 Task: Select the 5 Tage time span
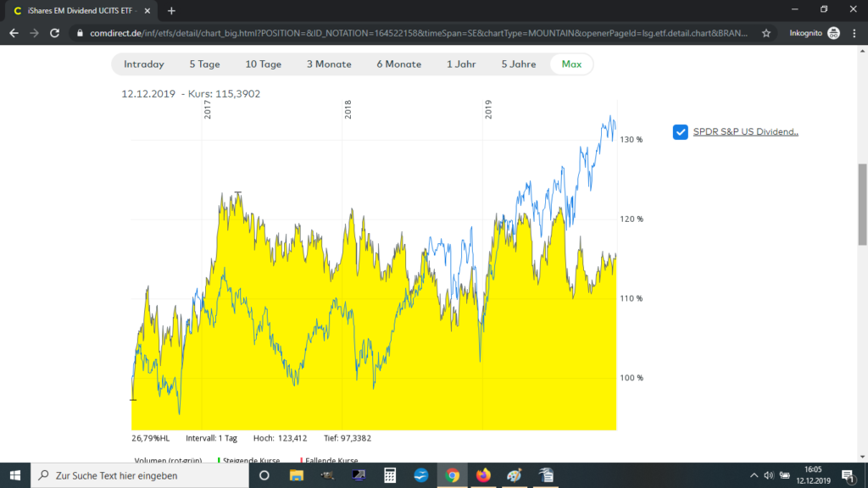(205, 64)
